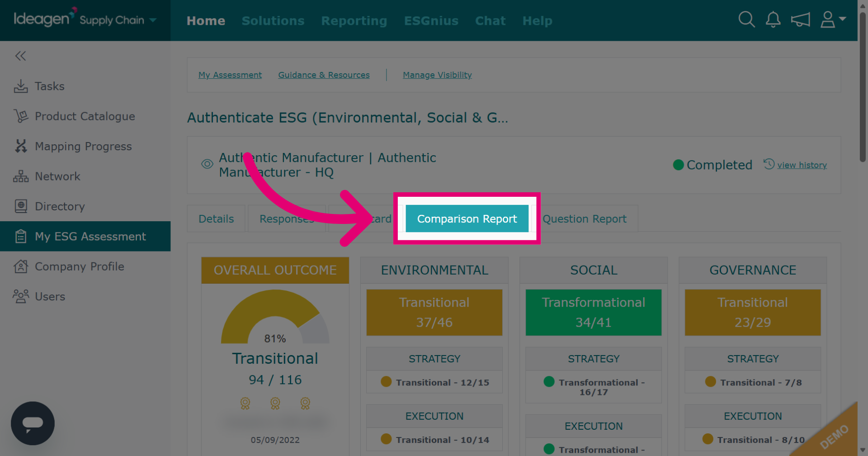868x456 pixels.
Task: Click the first award rosette icon
Action: [x=245, y=403]
